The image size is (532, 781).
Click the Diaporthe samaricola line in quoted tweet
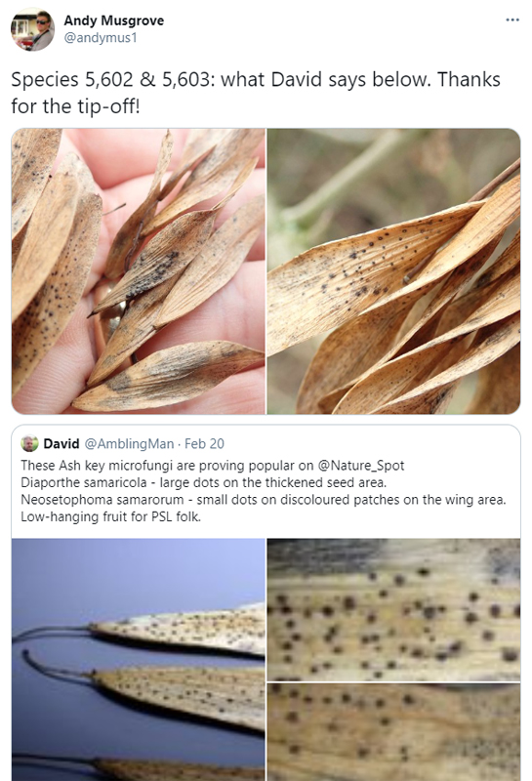click(204, 482)
